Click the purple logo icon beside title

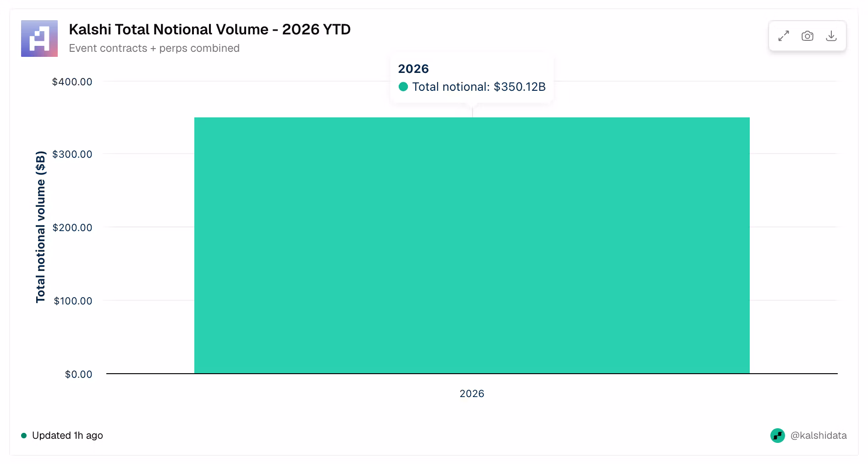click(39, 39)
